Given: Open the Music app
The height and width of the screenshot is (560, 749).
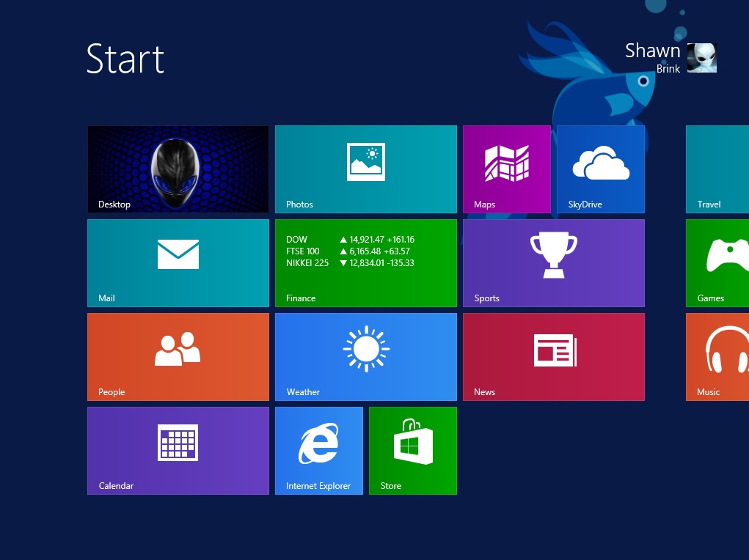Looking at the screenshot, I should coord(717,356).
